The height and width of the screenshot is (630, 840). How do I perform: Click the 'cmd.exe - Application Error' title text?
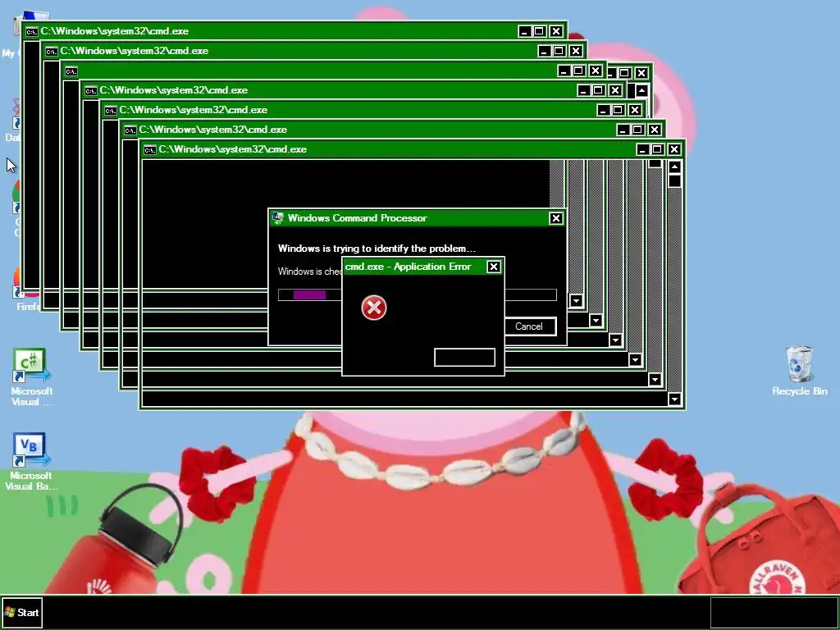click(409, 267)
